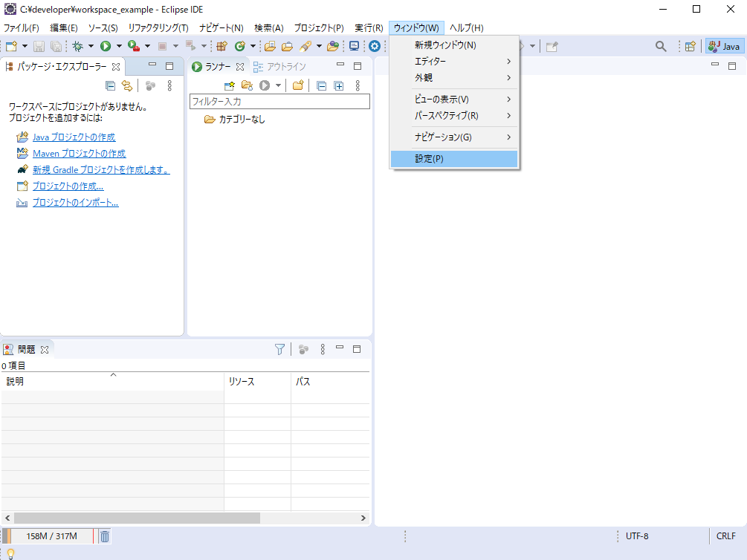Click the Save icon in the toolbar
The width and height of the screenshot is (747, 560).
(x=39, y=46)
